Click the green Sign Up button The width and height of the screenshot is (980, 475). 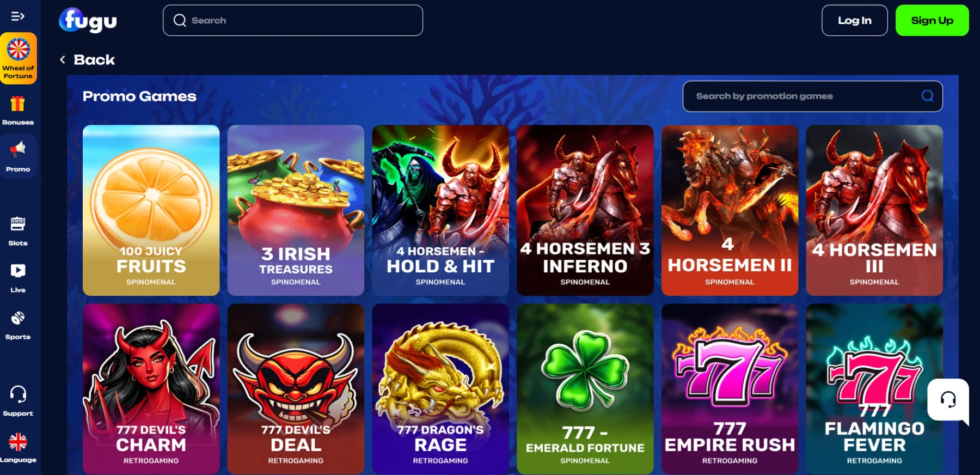point(932,20)
